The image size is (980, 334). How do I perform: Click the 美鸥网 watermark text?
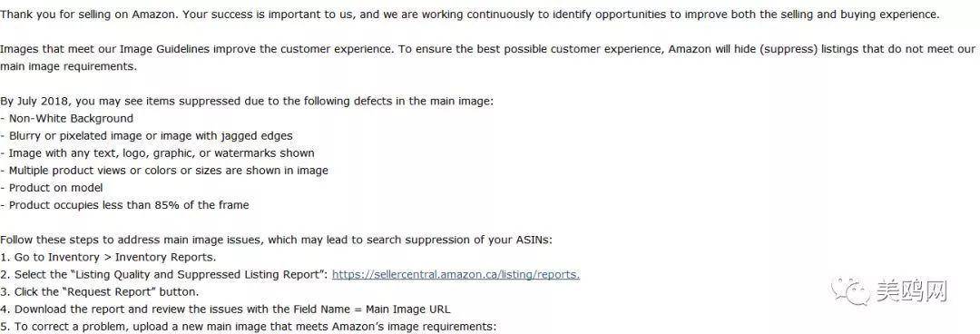(x=911, y=292)
